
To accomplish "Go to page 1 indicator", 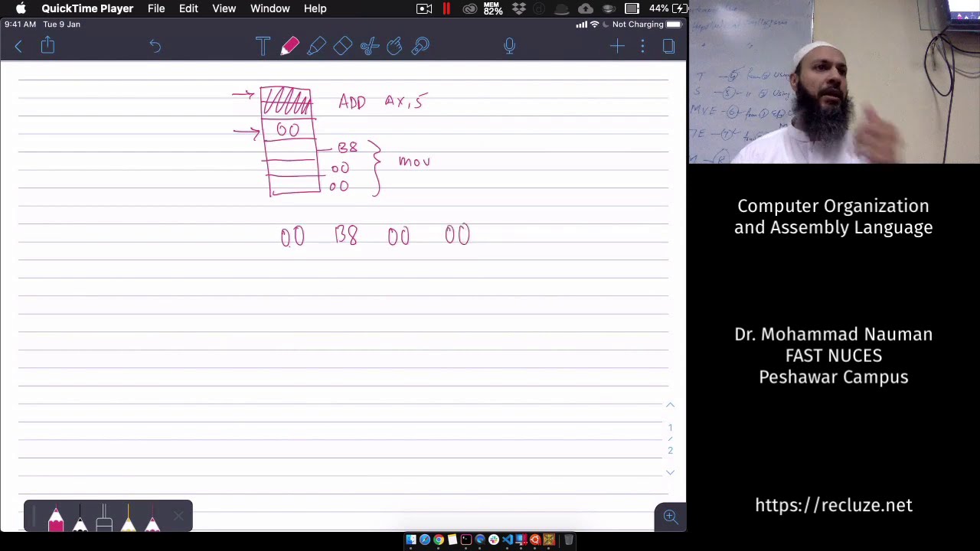I will 670,428.
